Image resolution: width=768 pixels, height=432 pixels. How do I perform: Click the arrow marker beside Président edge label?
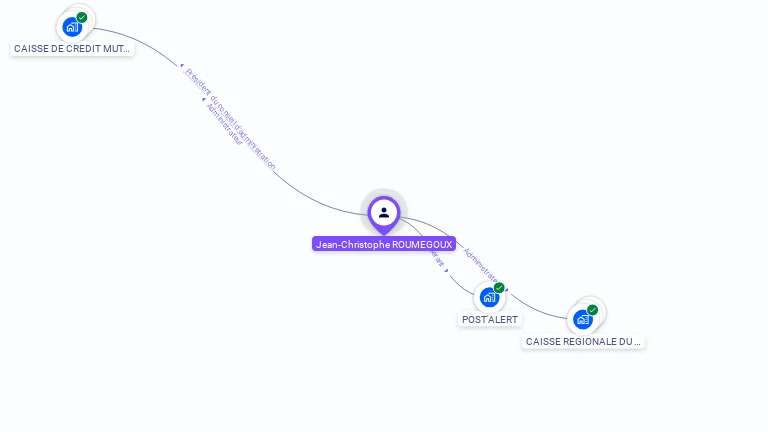click(182, 65)
